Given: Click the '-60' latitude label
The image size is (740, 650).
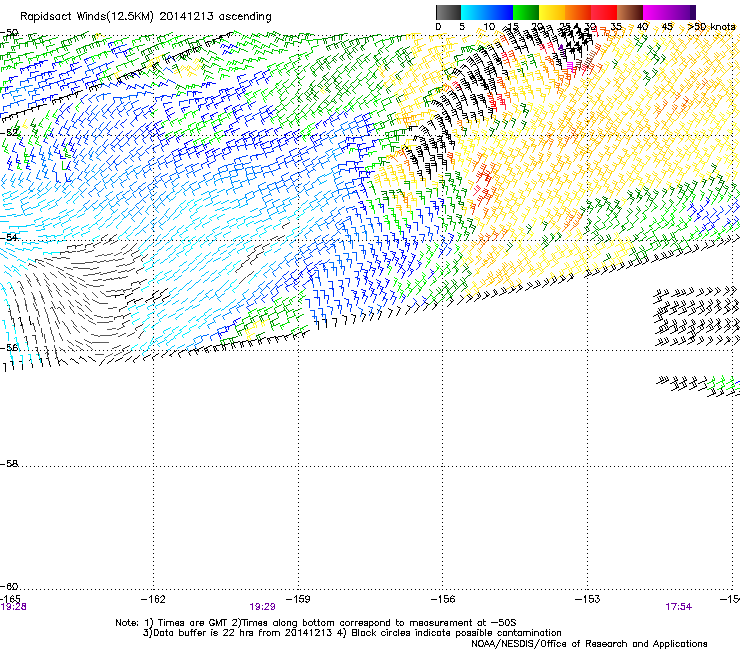Looking at the screenshot, I should 9,586.
